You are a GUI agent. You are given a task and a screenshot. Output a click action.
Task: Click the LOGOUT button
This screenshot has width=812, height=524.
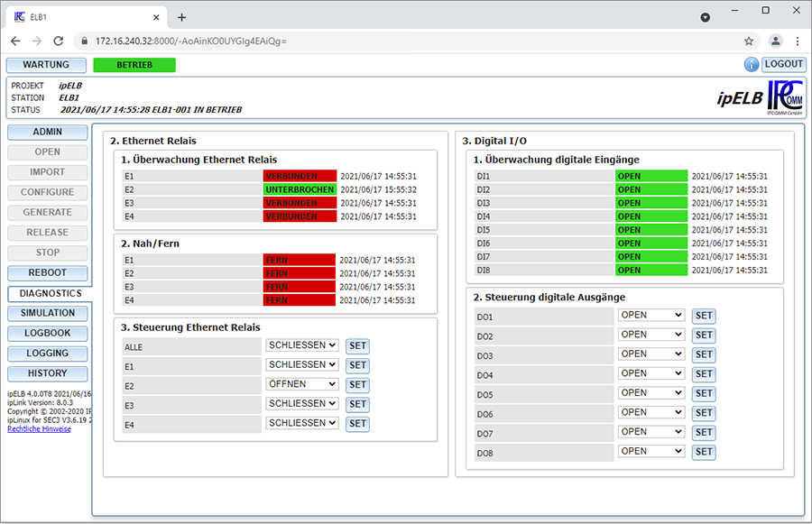pyautogui.click(x=783, y=65)
